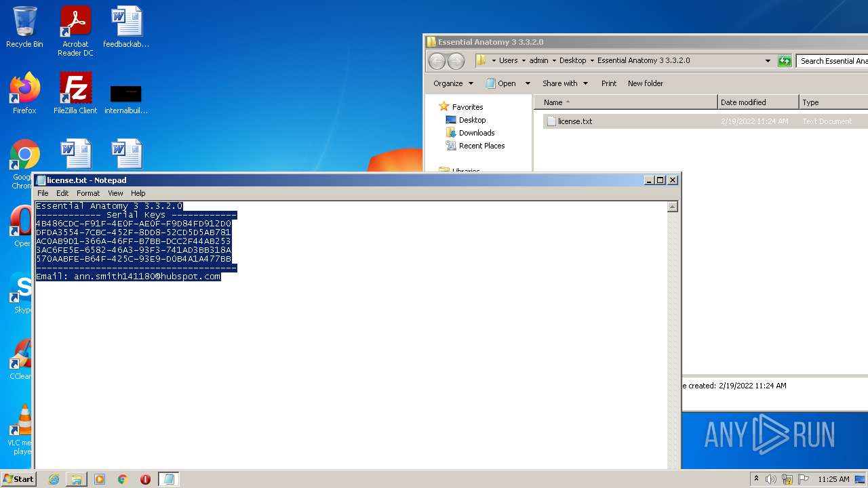Viewport: 868px width, 488px height.
Task: Click the File Explorer taskbar button
Action: pos(77,479)
